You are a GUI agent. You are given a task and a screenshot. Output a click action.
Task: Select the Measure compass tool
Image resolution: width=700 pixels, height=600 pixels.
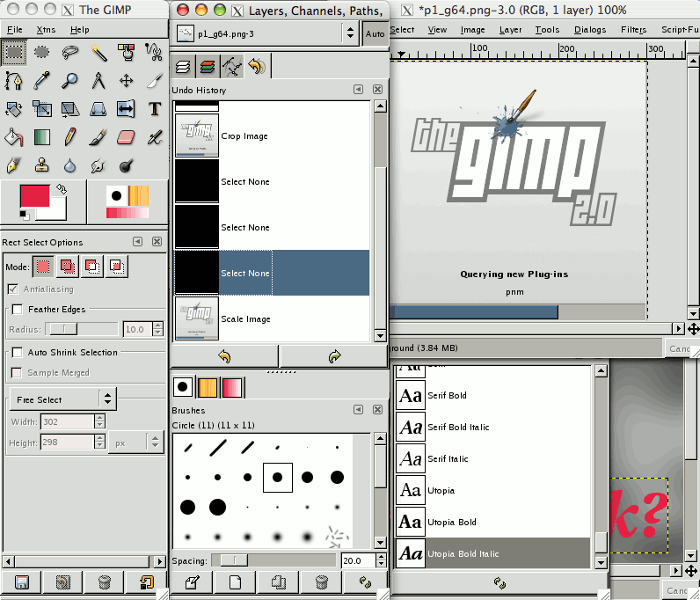[x=98, y=81]
